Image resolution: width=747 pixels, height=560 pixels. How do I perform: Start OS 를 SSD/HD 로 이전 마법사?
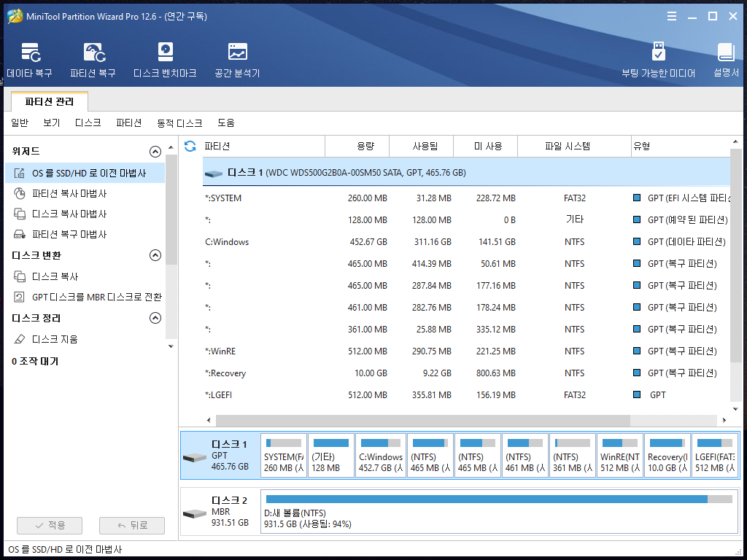pyautogui.click(x=85, y=173)
